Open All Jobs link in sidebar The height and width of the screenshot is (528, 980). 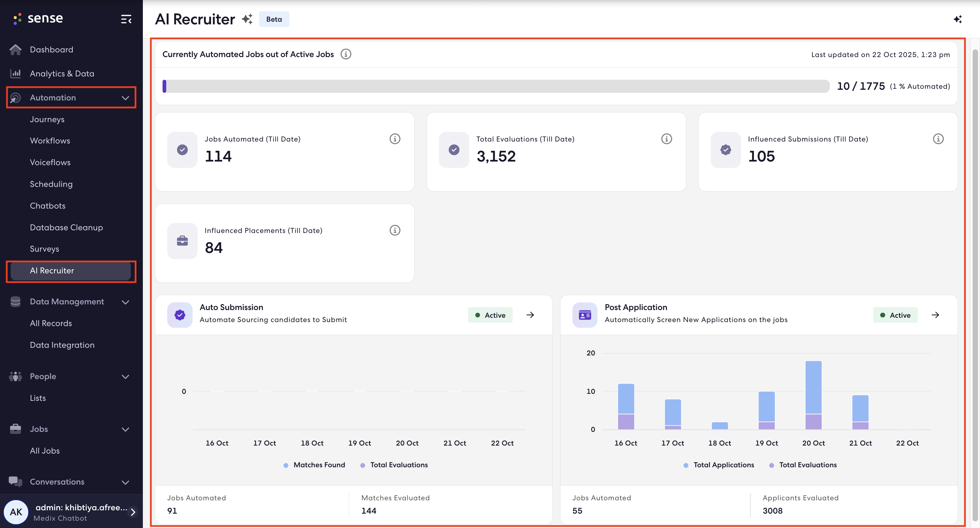click(45, 451)
